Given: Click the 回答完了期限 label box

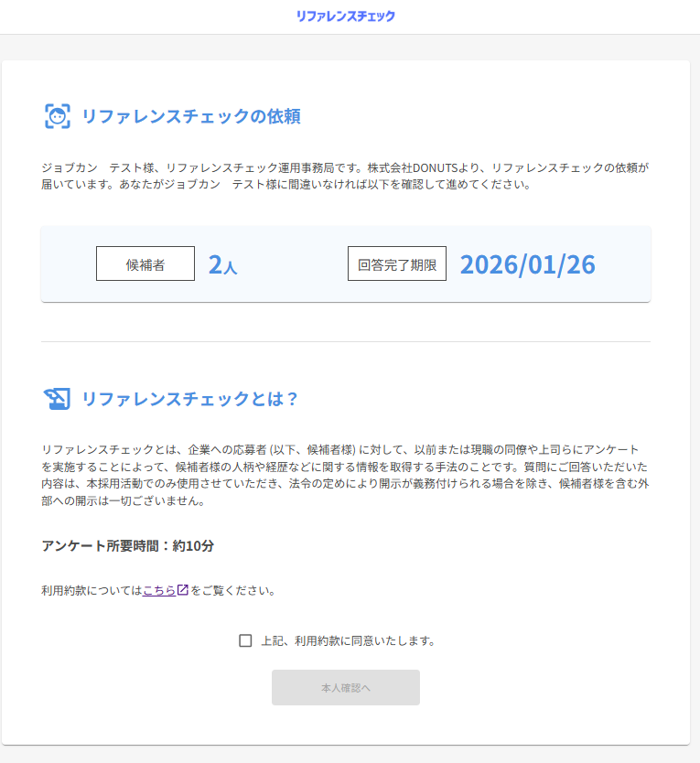Looking at the screenshot, I should click(397, 263).
